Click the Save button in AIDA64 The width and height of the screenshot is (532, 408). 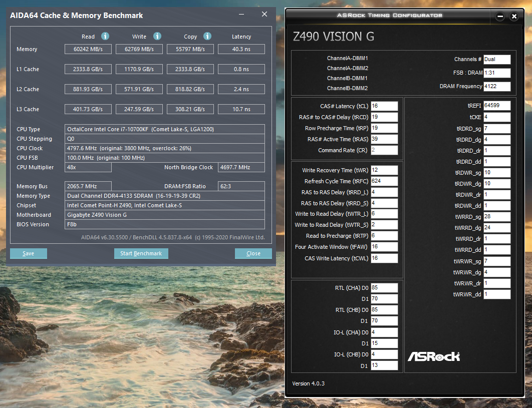click(x=29, y=253)
